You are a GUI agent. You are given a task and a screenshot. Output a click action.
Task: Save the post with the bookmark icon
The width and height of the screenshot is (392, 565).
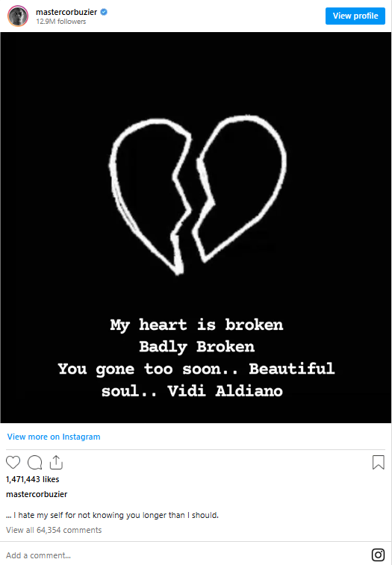point(379,462)
